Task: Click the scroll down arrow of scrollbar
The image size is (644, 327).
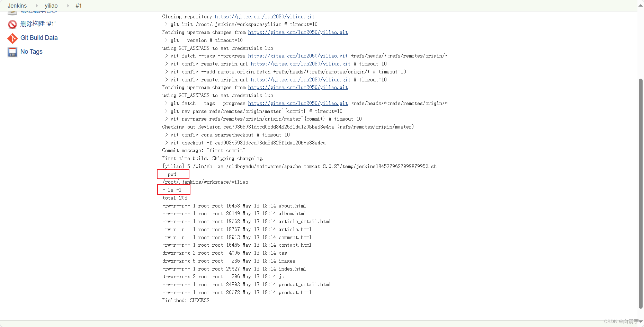Action: [x=641, y=321]
